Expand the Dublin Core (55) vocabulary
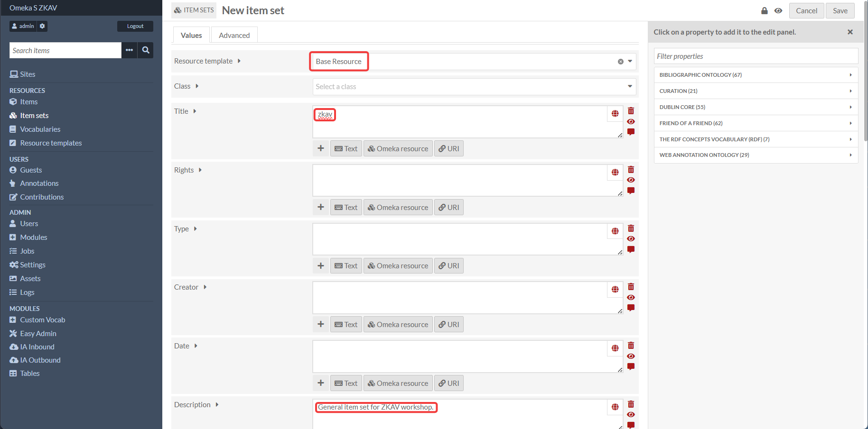868x429 pixels. click(x=756, y=107)
